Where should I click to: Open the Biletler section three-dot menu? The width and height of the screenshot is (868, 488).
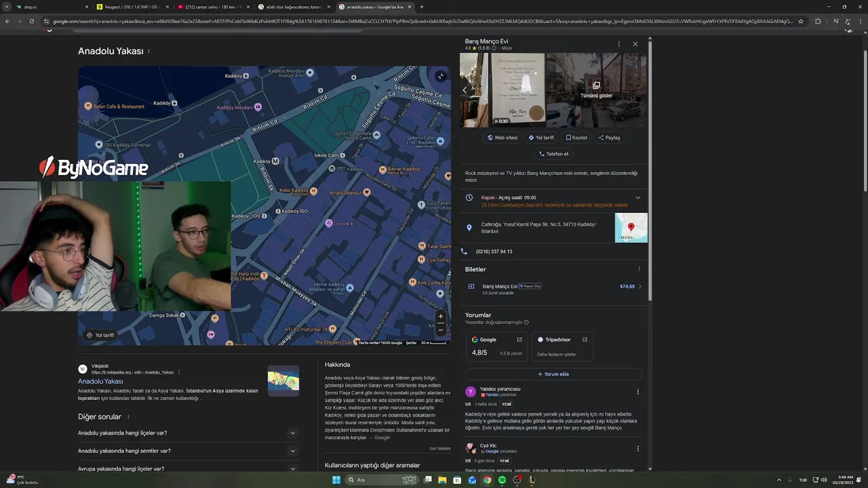638,269
